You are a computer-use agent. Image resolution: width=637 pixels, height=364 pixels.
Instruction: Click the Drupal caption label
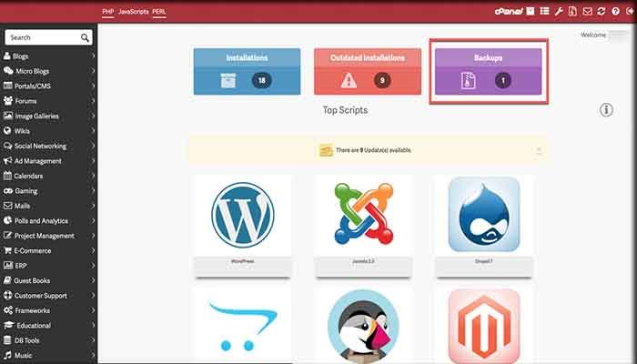click(x=484, y=261)
